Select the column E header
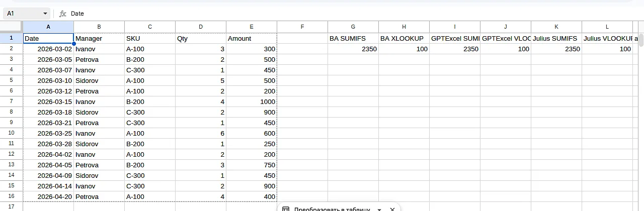Viewport: 644px width, 211px height. tap(252, 27)
